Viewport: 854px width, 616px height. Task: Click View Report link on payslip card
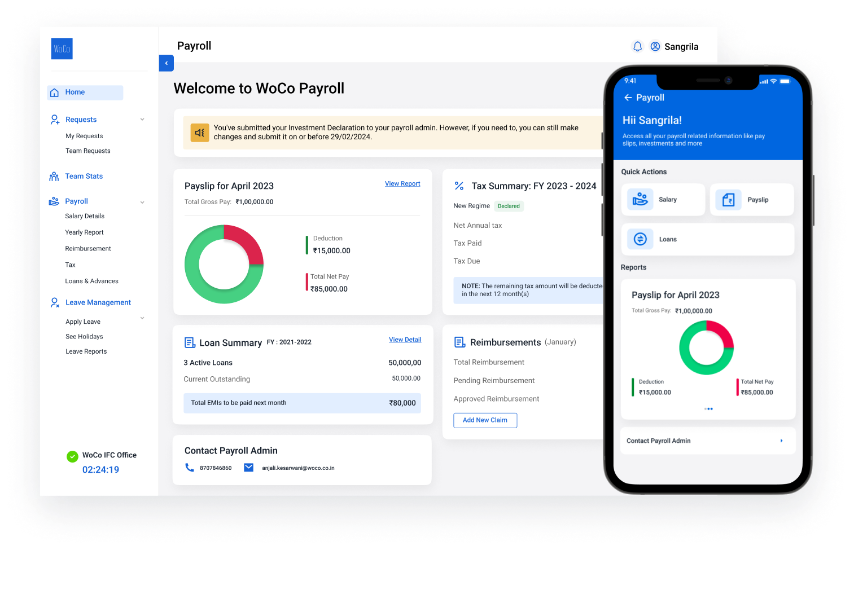(x=402, y=184)
